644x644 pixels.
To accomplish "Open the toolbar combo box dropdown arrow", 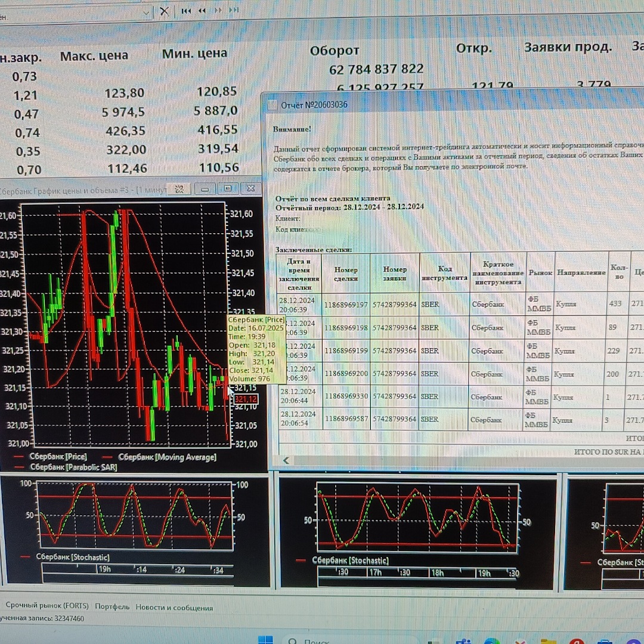I will (x=146, y=13).
